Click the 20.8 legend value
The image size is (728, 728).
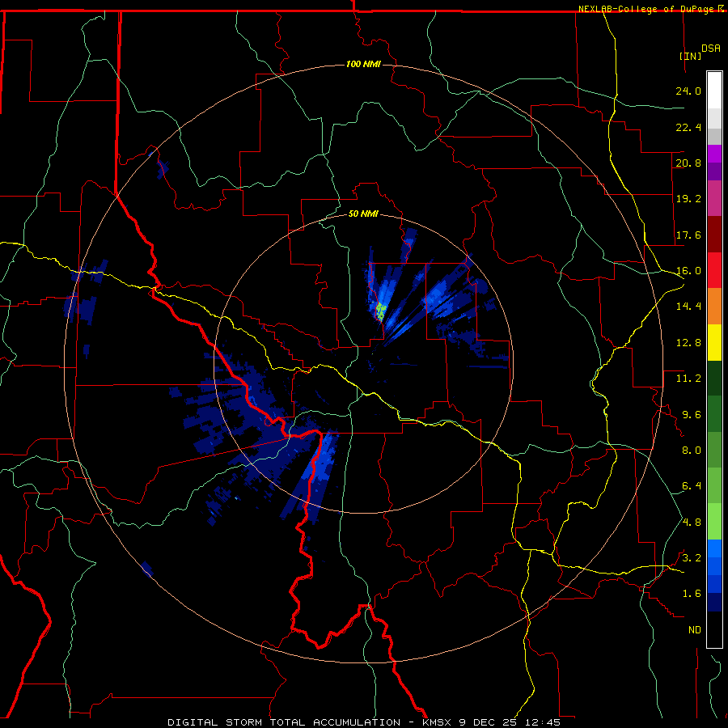point(688,163)
